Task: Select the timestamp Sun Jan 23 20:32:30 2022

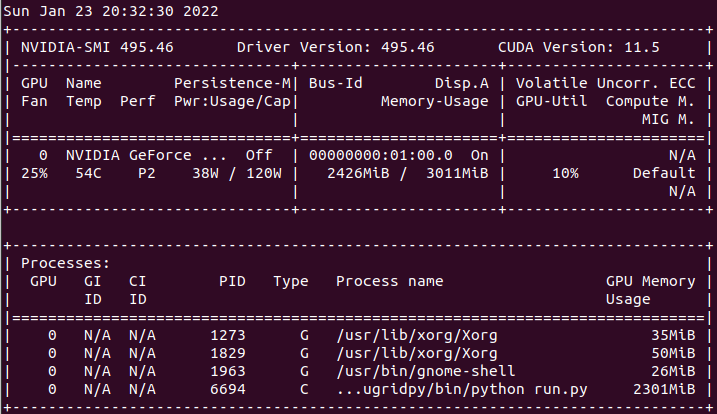Action: pos(111,11)
